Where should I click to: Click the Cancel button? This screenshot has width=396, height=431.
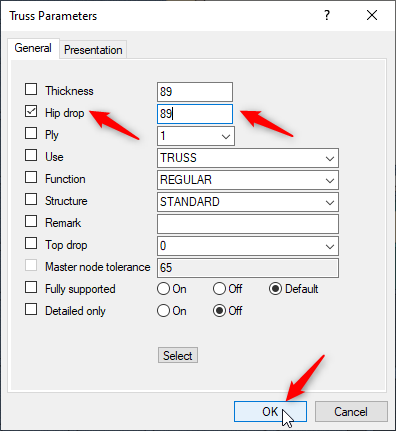351,412
